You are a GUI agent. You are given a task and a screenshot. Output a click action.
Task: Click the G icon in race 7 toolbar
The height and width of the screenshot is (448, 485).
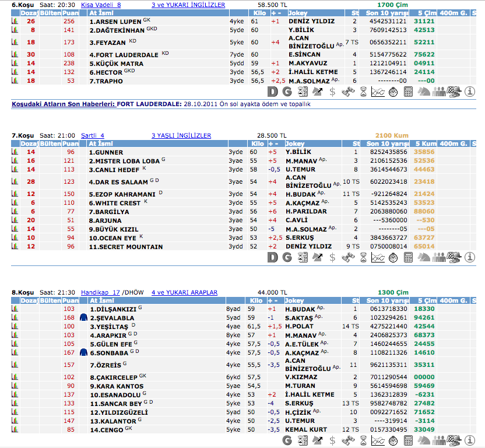coord(287,257)
